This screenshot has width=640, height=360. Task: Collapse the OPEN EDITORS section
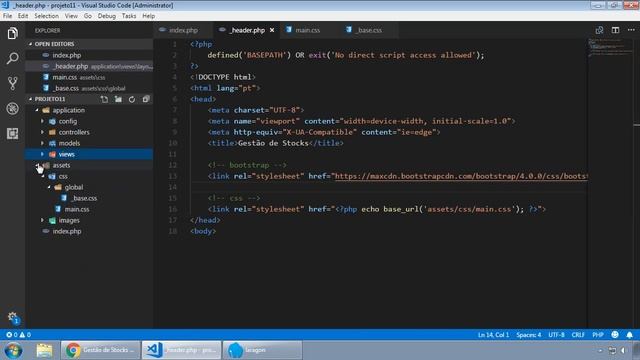(x=30, y=44)
